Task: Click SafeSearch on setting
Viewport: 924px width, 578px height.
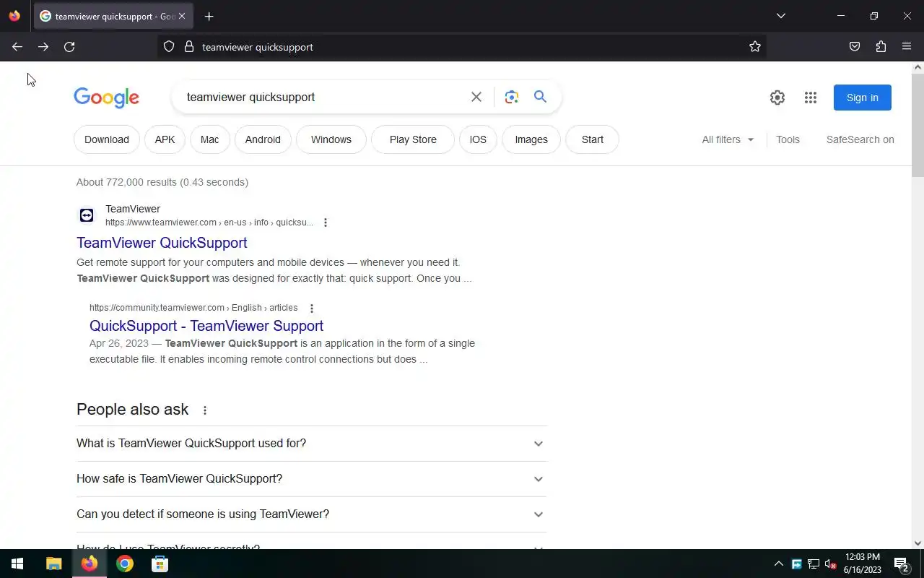Action: tap(860, 139)
